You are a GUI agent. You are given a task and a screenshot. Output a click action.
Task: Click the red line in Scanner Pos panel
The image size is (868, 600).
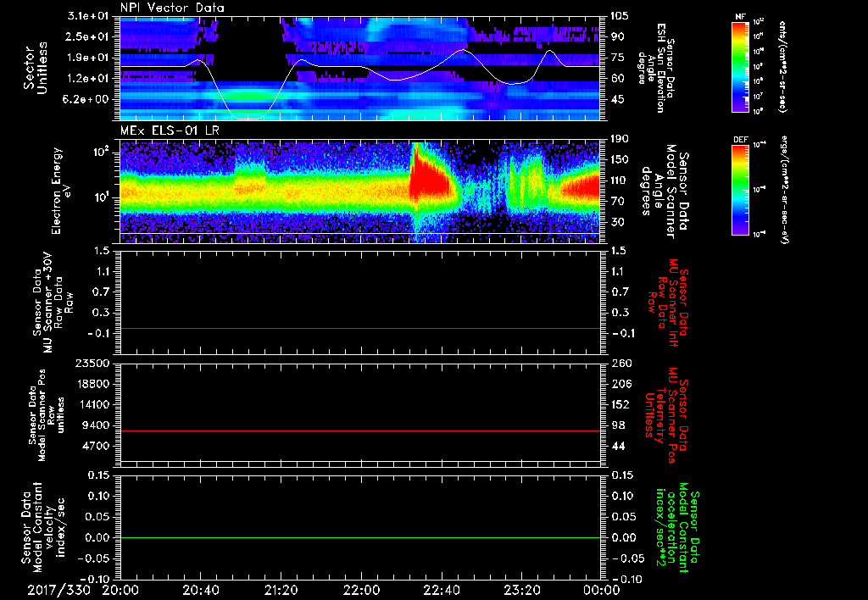coord(359,431)
